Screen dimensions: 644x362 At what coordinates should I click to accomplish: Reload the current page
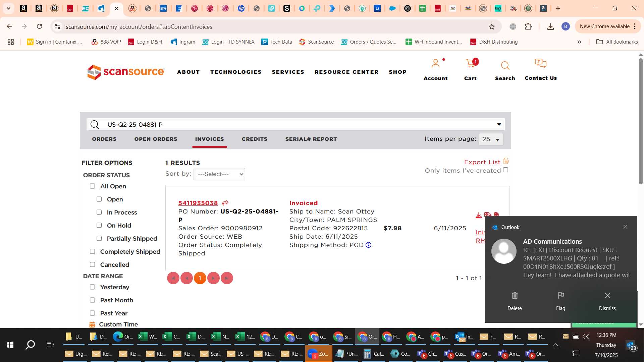[x=40, y=26]
